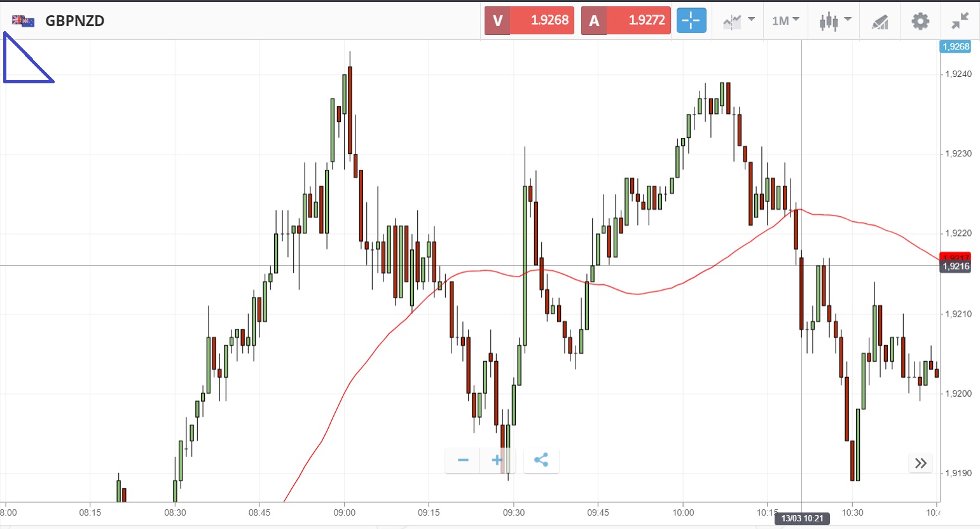Screen dimensions: 980x529
Task: Click the 09:00 time axis label
Action: pos(345,512)
